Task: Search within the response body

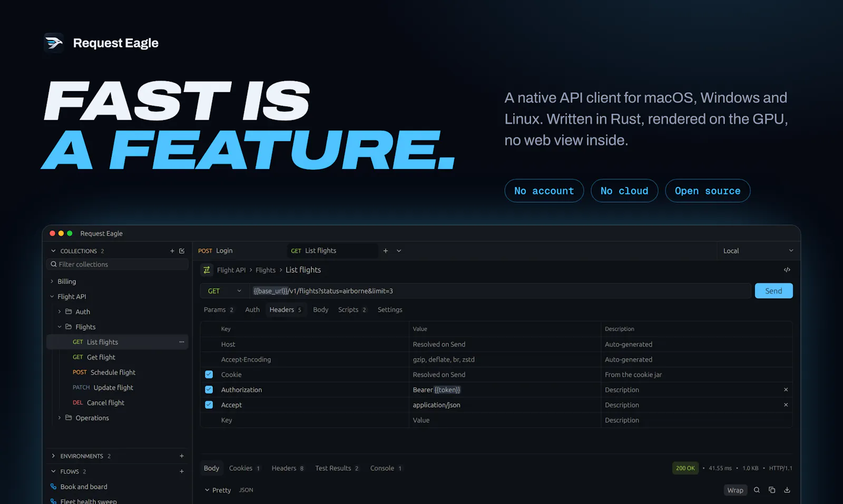Action: pyautogui.click(x=757, y=490)
